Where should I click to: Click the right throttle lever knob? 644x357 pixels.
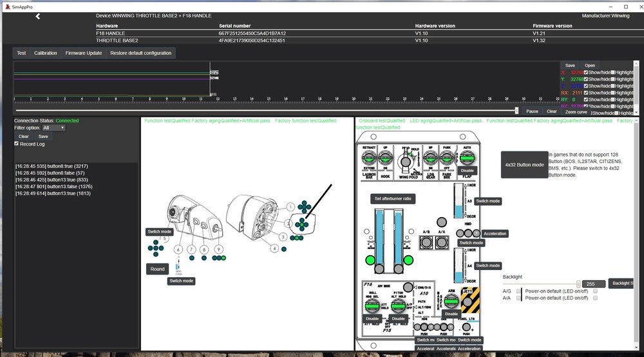coord(399,269)
